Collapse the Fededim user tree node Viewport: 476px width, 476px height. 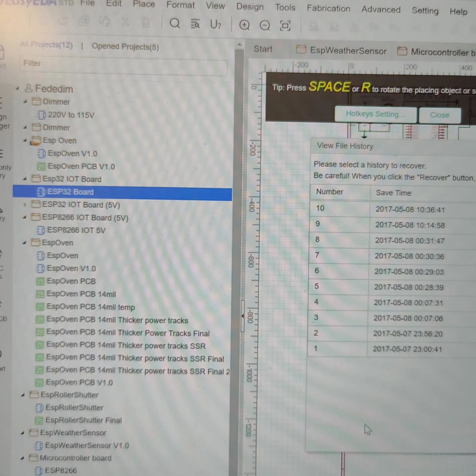point(17,88)
